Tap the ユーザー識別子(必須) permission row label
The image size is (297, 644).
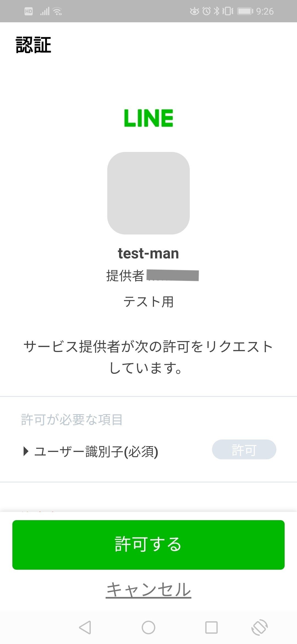point(96,452)
